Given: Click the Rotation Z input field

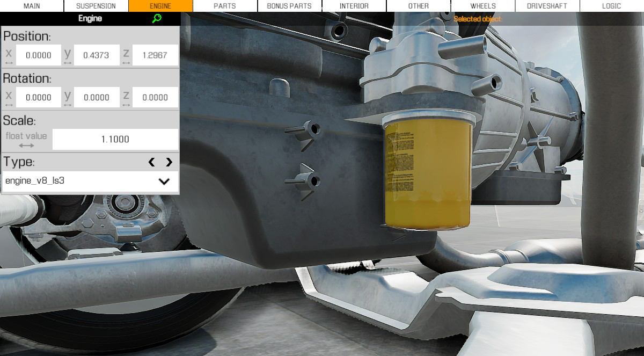Looking at the screenshot, I should click(155, 97).
